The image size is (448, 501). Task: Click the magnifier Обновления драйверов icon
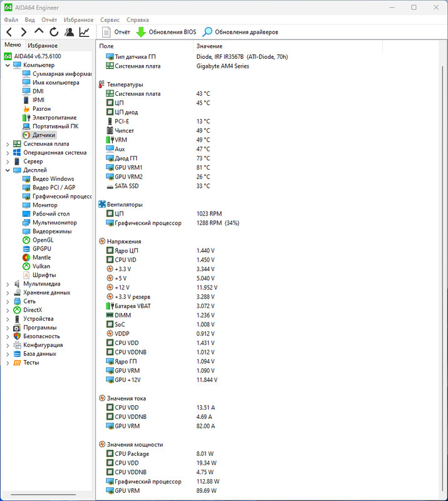(207, 32)
